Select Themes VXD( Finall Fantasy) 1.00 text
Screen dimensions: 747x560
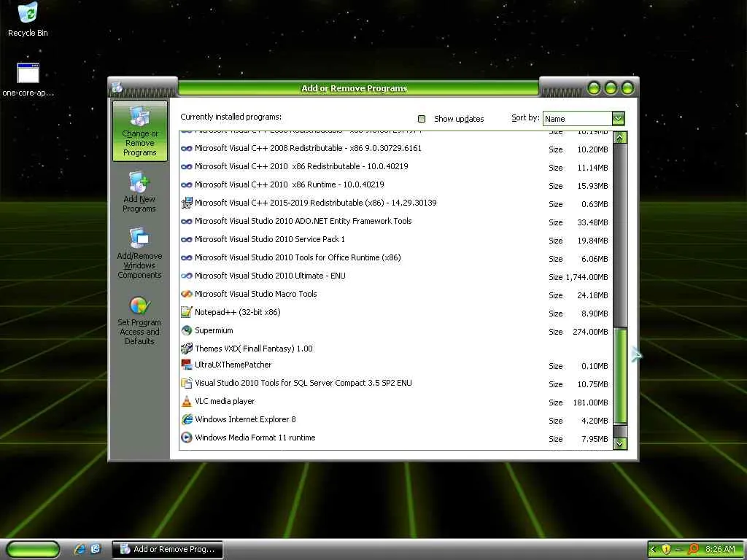[253, 349]
